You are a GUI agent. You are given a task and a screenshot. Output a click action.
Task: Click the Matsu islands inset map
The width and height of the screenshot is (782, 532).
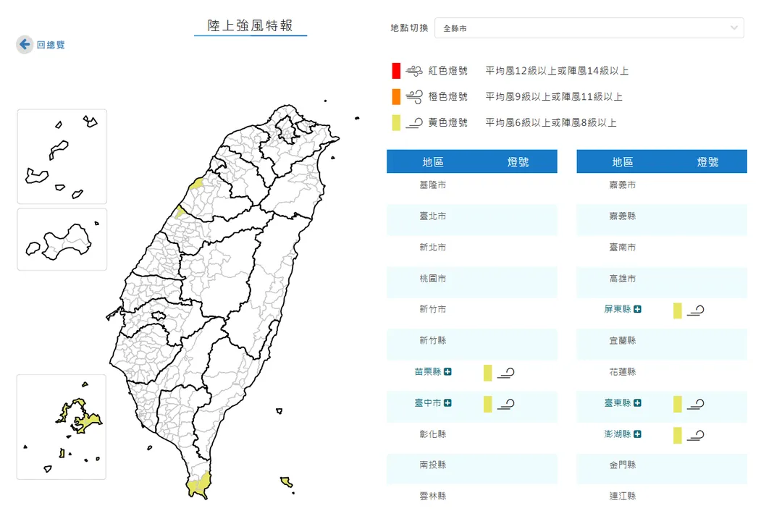click(62, 156)
